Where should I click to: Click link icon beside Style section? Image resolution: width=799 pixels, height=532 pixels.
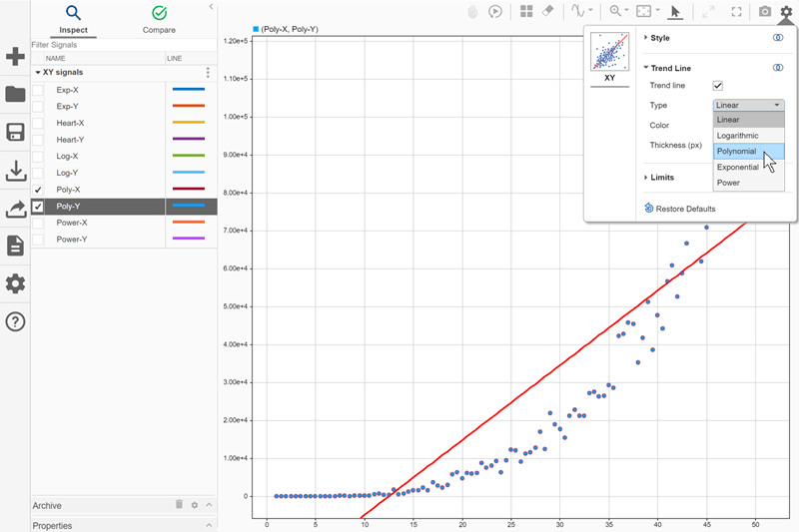778,38
